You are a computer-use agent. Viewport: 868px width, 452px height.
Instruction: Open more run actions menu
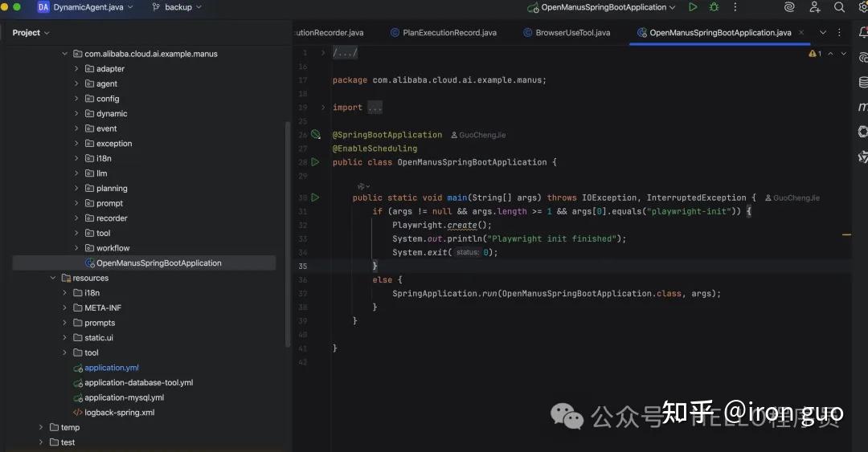(735, 7)
